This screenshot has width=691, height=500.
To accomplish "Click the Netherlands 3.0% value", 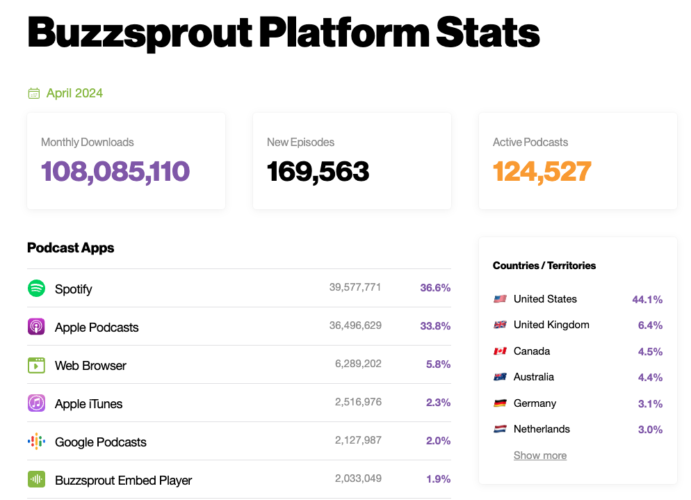I will click(650, 430).
